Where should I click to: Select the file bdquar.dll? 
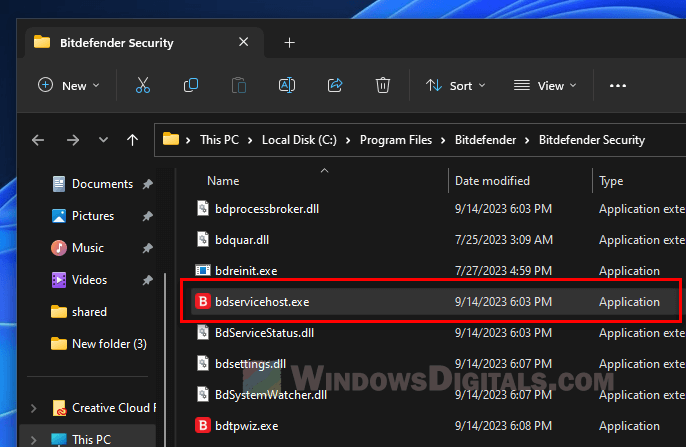[x=242, y=240]
